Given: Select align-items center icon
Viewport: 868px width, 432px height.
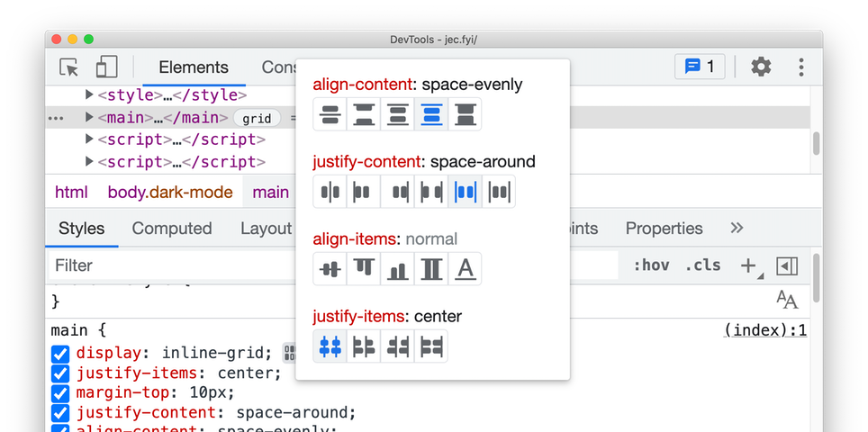Looking at the screenshot, I should tap(330, 269).
